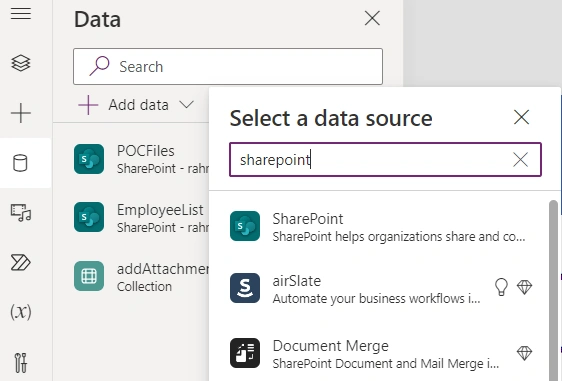Screen dimensions: 562x381
Task: Click the airSlate premium diamond icon
Action: (524, 287)
